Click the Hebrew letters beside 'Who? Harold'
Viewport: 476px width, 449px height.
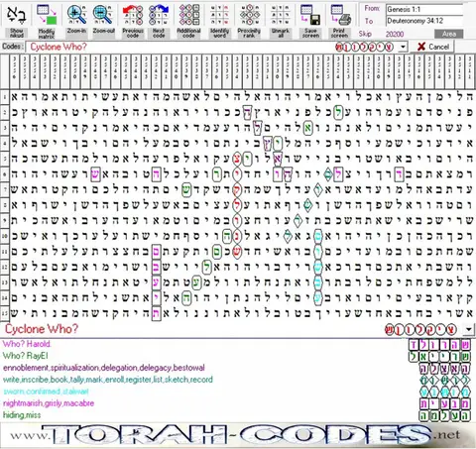(439, 345)
